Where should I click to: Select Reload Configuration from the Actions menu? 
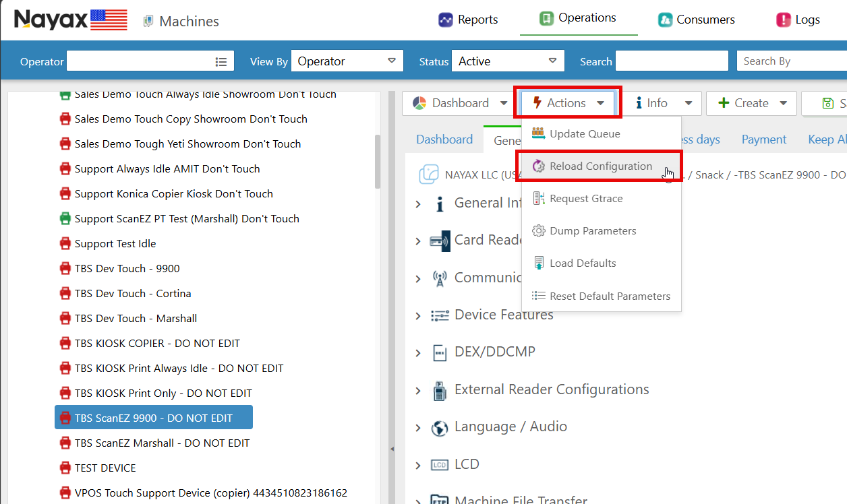(600, 166)
